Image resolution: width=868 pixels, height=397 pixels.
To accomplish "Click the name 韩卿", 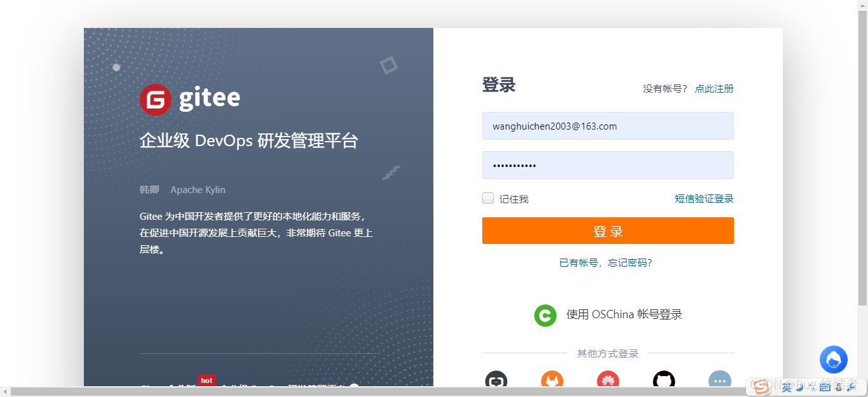I will pos(149,190).
